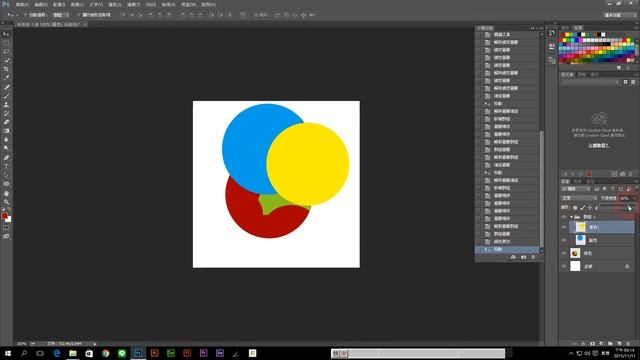Switch Libraries panel to list view icon

[633, 82]
